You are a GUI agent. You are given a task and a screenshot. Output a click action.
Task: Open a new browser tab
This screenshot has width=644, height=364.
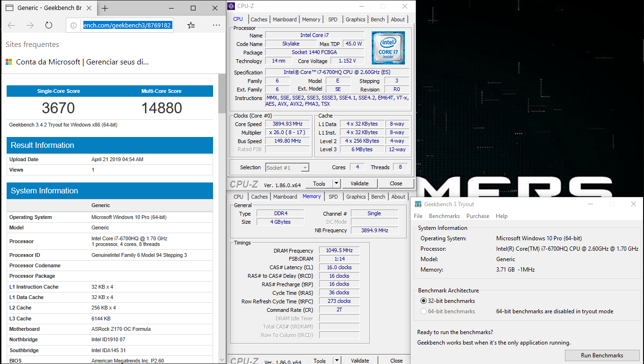click(x=105, y=8)
